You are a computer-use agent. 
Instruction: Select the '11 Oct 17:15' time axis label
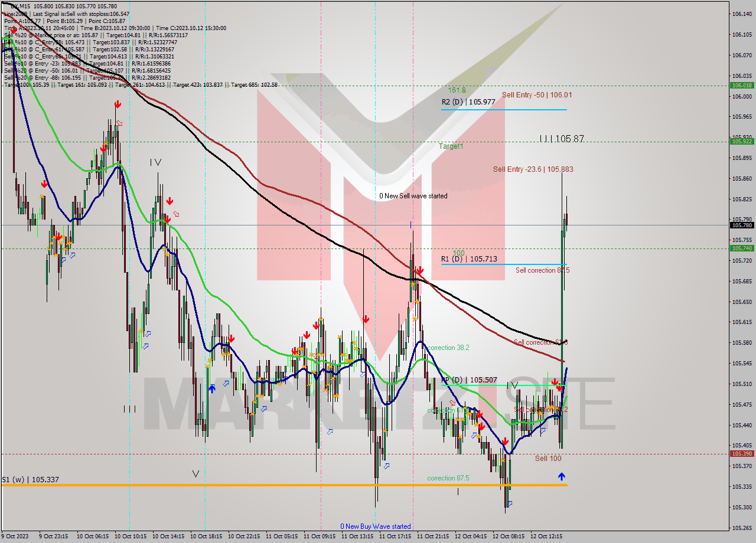(395, 537)
